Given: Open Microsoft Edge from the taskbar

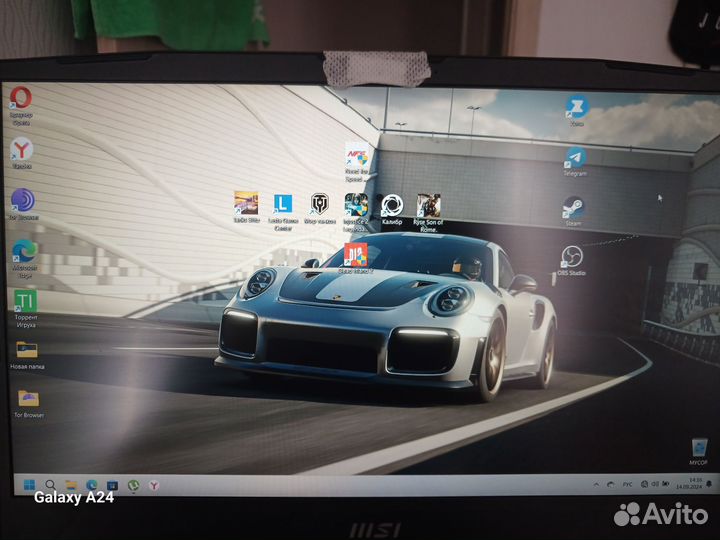Looking at the screenshot, I should tap(92, 485).
